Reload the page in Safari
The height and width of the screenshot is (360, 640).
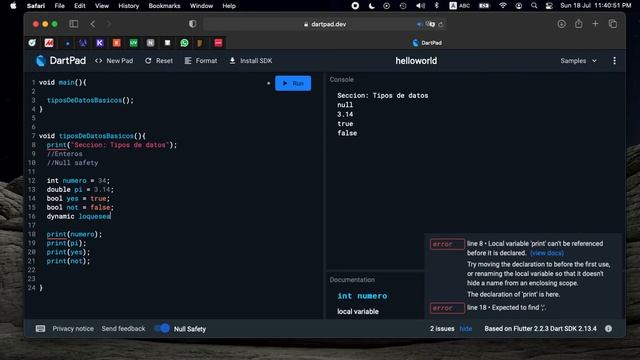click(x=441, y=24)
